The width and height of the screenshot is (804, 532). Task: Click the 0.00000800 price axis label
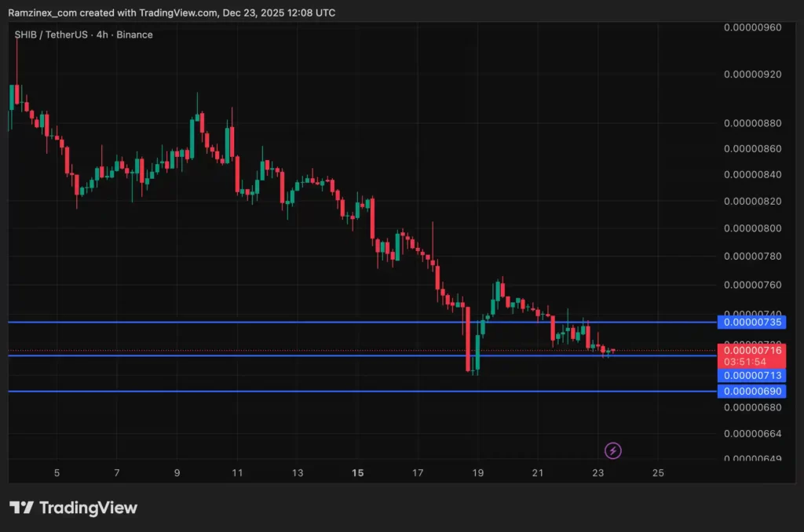click(751, 228)
